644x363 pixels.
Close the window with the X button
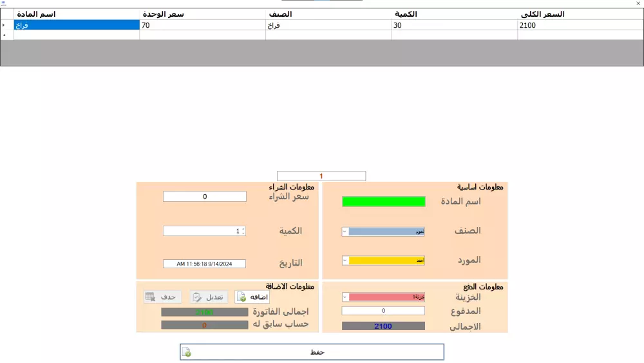(x=639, y=3)
